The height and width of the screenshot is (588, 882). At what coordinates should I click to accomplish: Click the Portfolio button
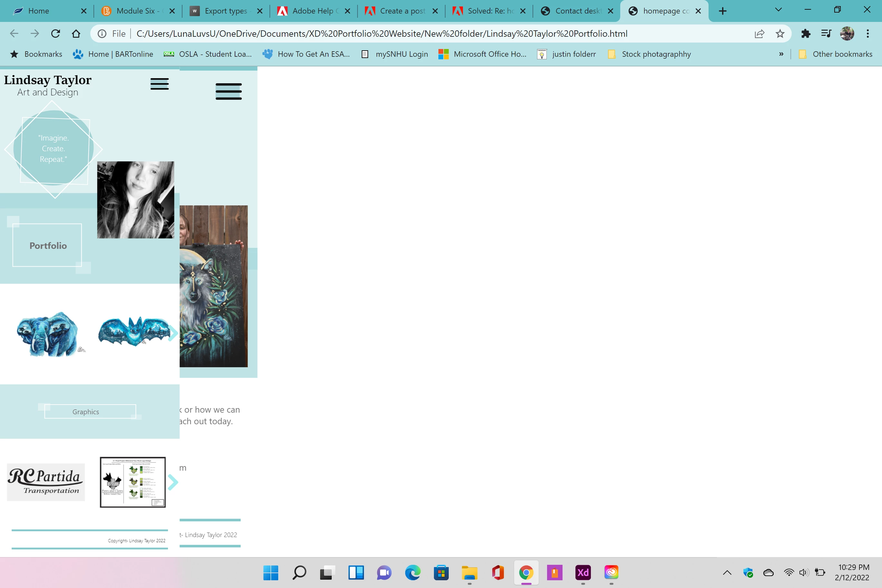pyautogui.click(x=48, y=246)
